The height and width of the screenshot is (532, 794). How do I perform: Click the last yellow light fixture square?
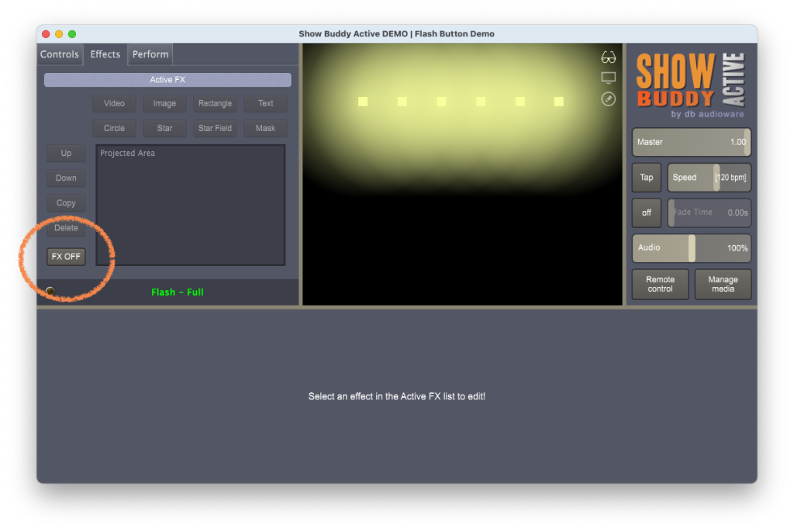558,102
